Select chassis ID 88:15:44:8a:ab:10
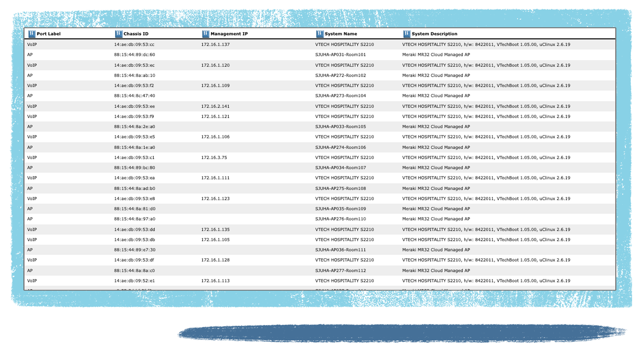Image resolution: width=644 pixels, height=355 pixels. pos(134,75)
